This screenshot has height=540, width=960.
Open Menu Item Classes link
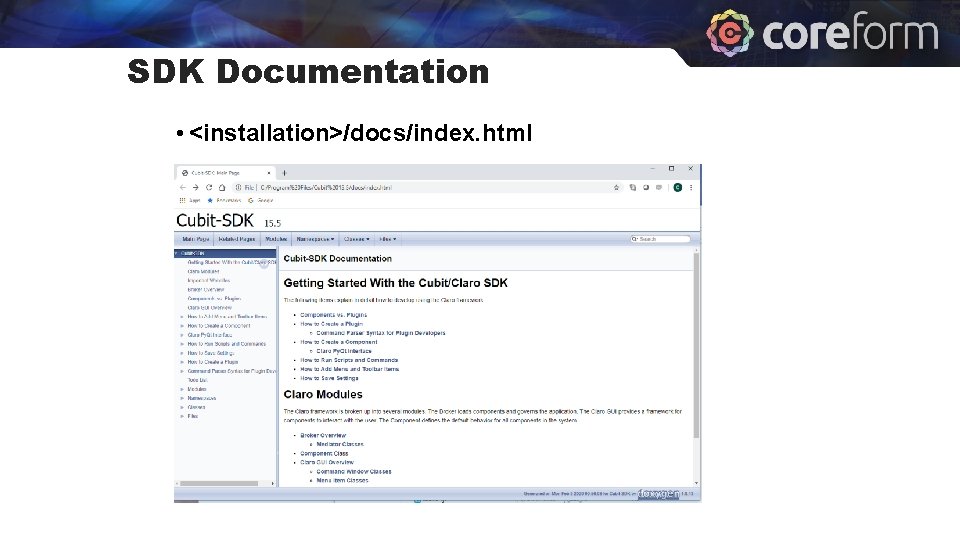pos(342,481)
